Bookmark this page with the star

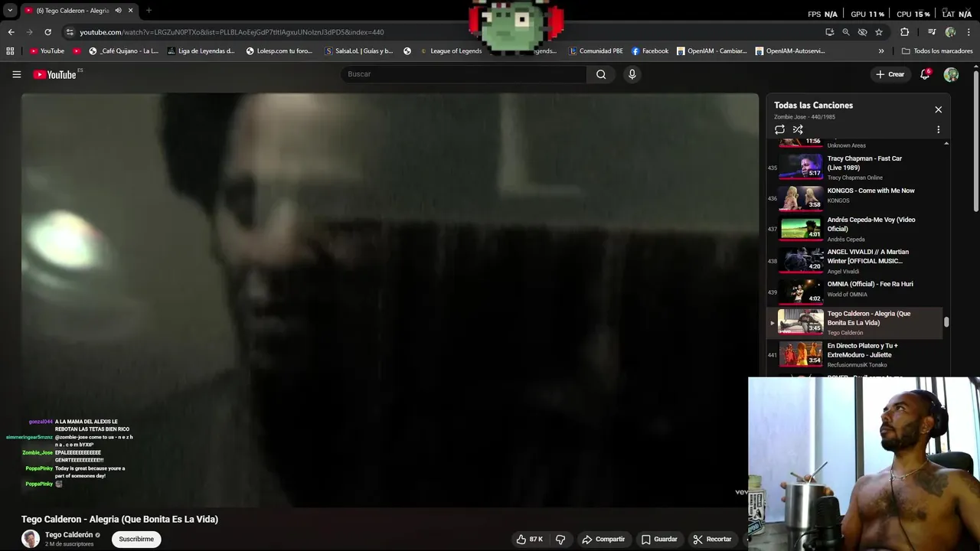click(879, 32)
